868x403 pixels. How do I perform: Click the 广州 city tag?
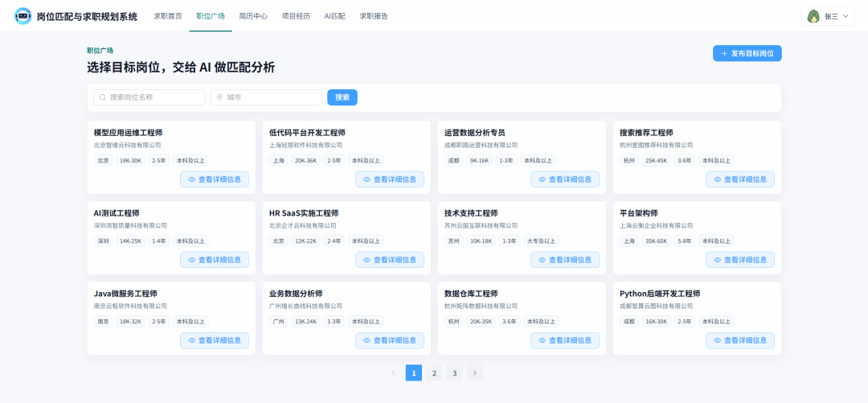click(x=278, y=322)
